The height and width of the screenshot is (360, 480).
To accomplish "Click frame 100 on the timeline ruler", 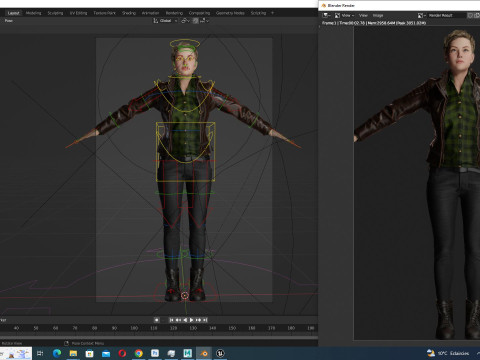I will 134,328.
